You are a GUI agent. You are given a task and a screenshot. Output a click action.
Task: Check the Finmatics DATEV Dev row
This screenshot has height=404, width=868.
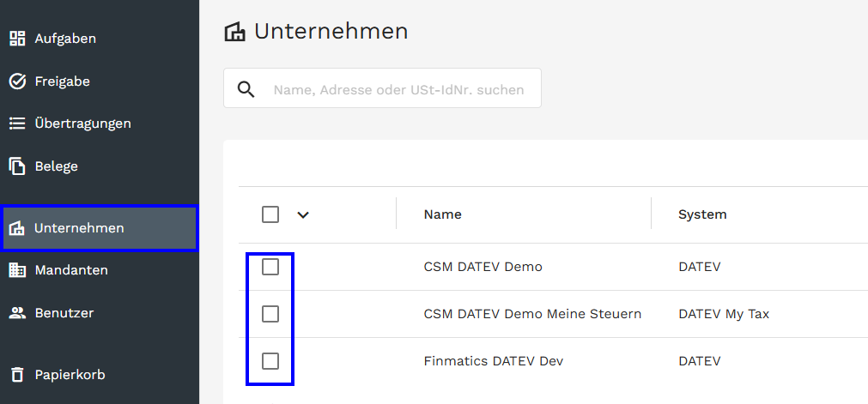270,361
